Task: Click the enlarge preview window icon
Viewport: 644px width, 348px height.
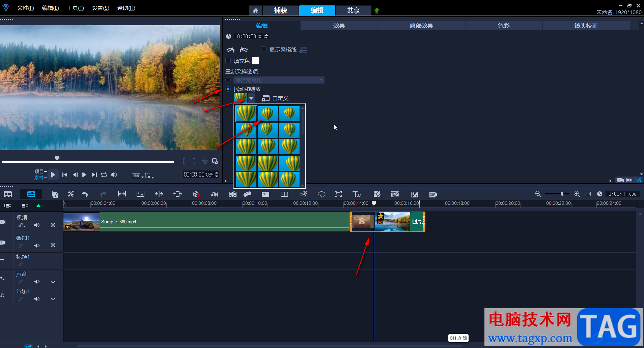Action: [215, 161]
